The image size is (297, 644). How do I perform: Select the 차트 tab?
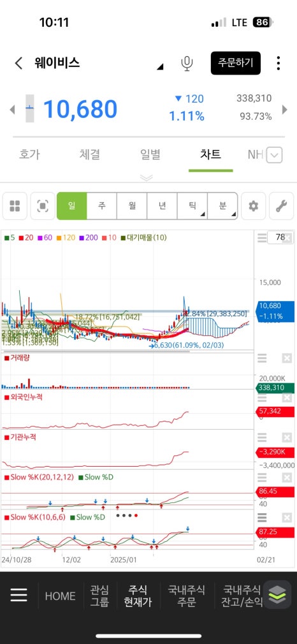pyautogui.click(x=210, y=154)
